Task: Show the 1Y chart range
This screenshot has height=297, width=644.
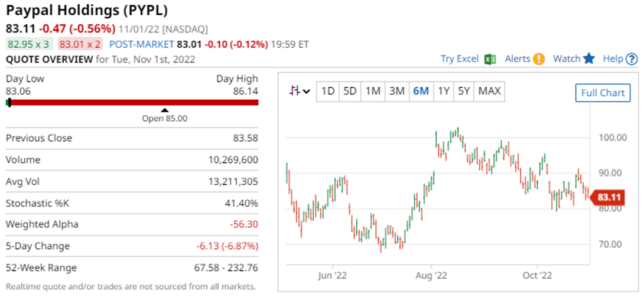Action: 443,91
